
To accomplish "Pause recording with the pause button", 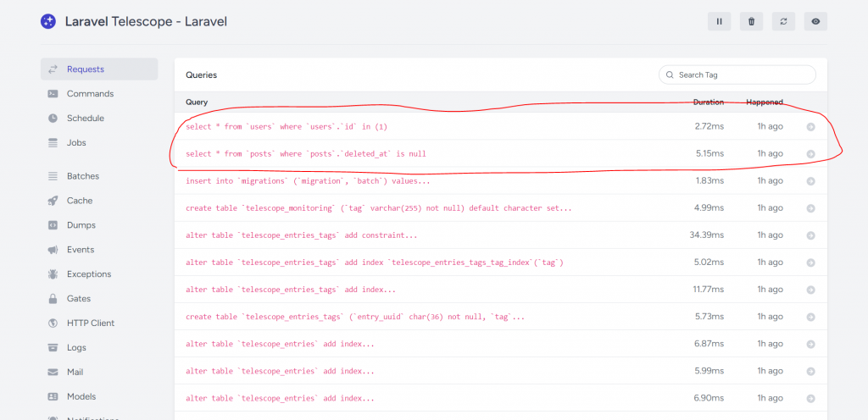I will tap(719, 21).
